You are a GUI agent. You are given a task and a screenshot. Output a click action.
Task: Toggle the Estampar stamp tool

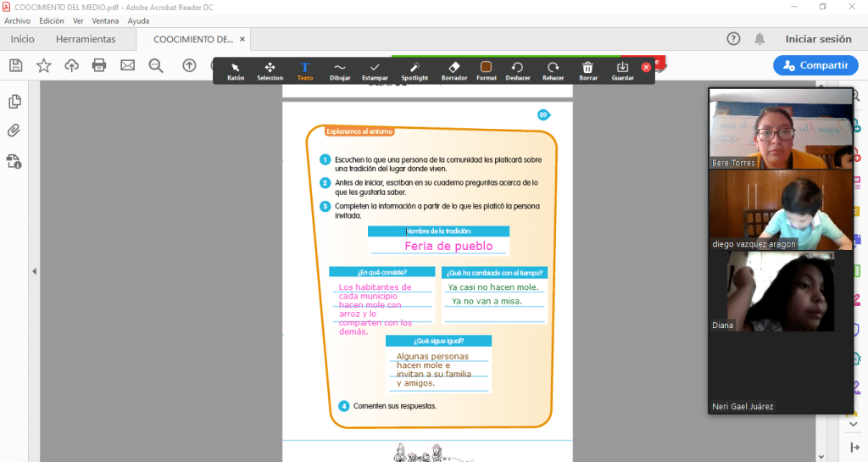375,71
